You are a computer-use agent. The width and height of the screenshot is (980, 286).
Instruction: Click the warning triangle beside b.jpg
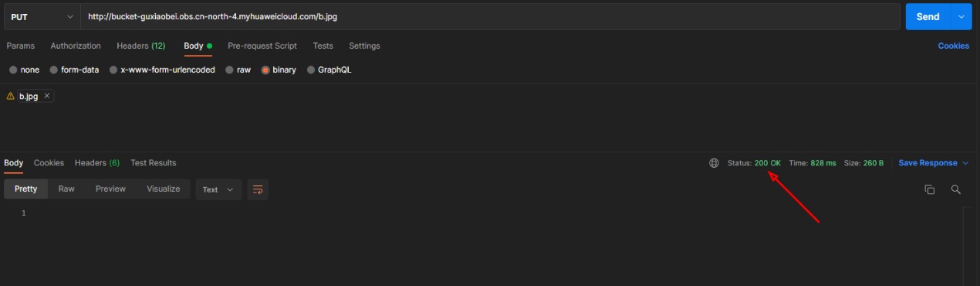tap(11, 96)
